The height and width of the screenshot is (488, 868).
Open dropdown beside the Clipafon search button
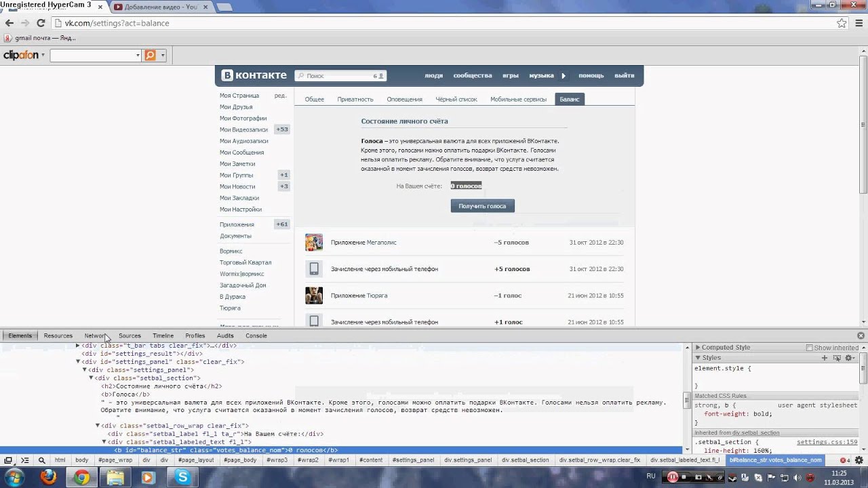(162, 56)
